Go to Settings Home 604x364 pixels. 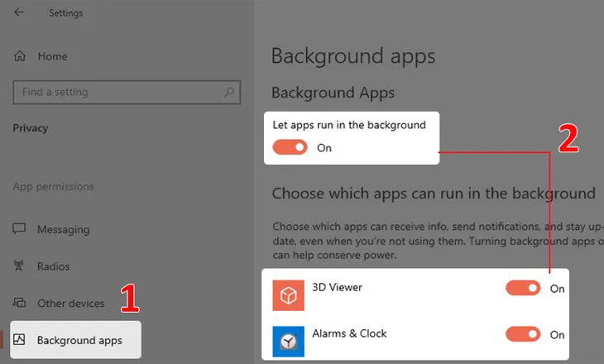point(52,56)
